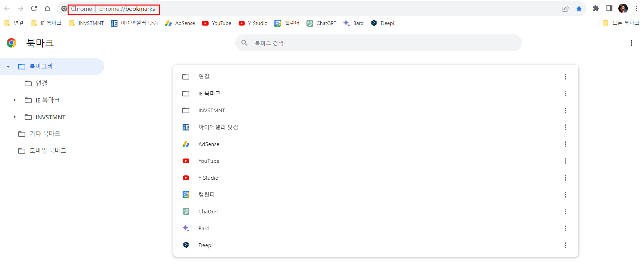The height and width of the screenshot is (267, 644).
Task: Reload the page with refresh icon
Action: coord(34,8)
